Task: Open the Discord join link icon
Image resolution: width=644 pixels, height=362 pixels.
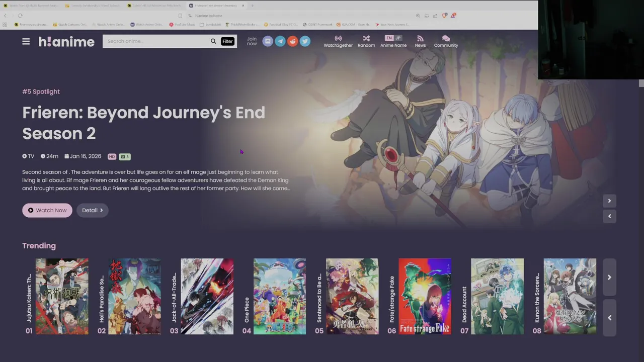Action: [268, 41]
